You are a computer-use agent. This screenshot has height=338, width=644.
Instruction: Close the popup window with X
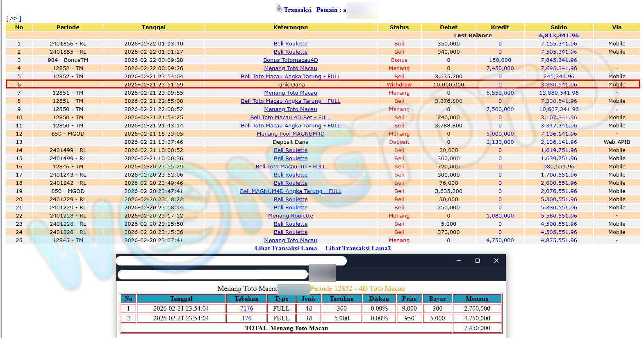pyautogui.click(x=496, y=261)
